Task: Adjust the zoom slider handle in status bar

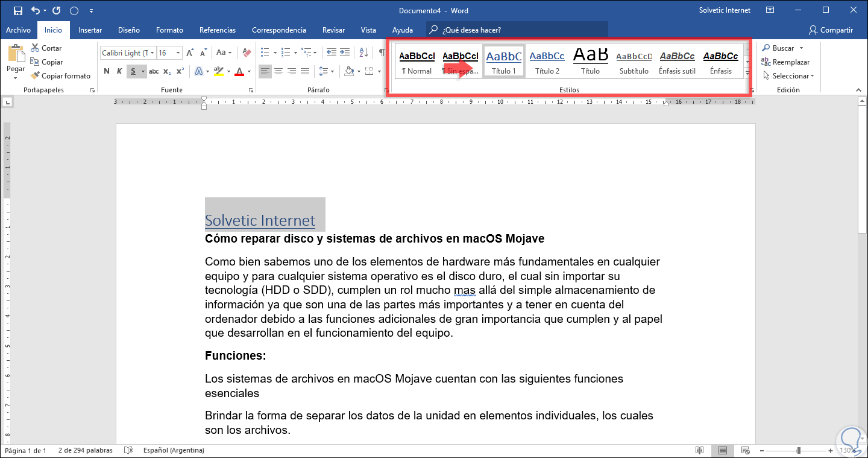Action: tap(799, 451)
